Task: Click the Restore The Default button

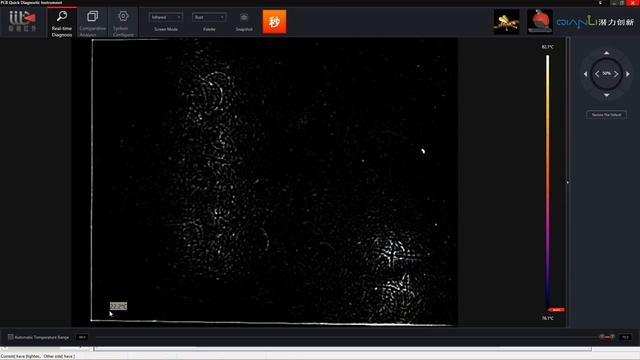Action: [607, 115]
